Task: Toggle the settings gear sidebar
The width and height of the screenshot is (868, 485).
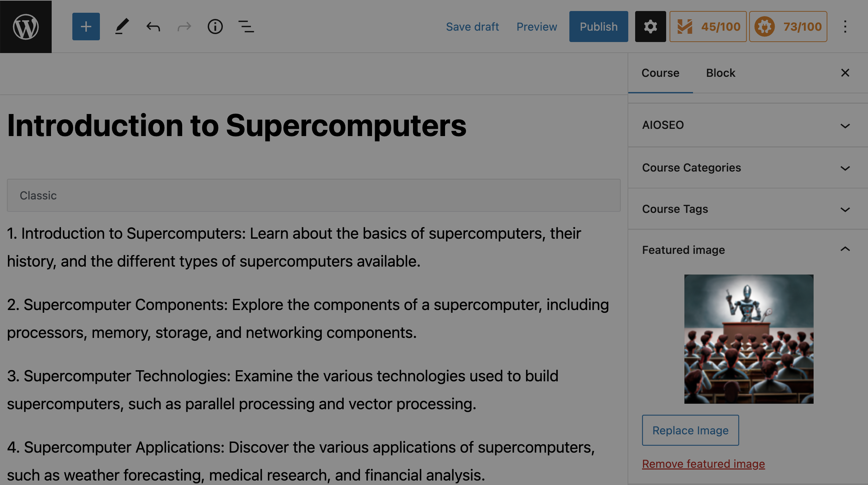Action: [x=650, y=27]
